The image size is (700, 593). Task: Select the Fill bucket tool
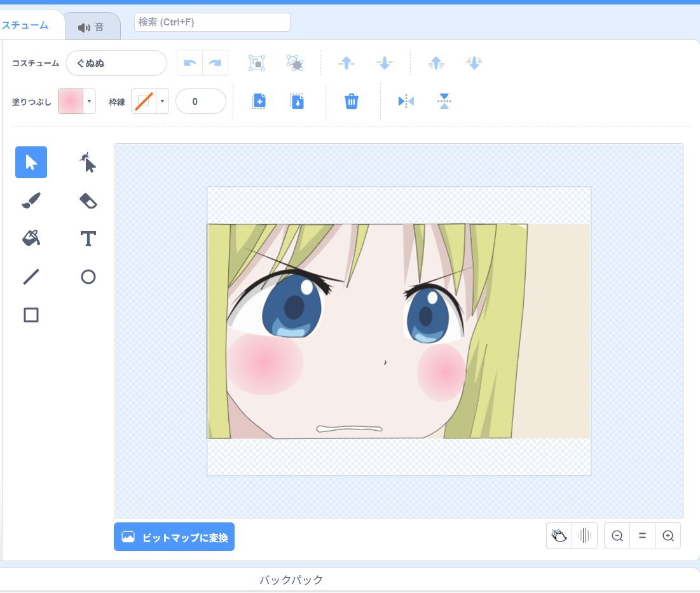(x=31, y=239)
